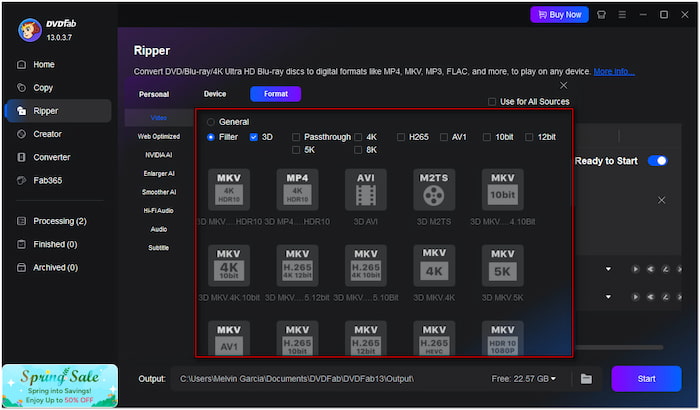Enable Use for All Sources checkbox
Screen dimensions: 700x410
(x=492, y=102)
